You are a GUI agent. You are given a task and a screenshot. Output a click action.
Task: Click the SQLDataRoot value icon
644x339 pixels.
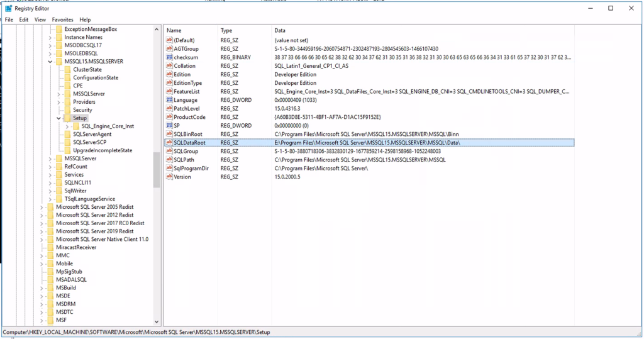(x=169, y=143)
